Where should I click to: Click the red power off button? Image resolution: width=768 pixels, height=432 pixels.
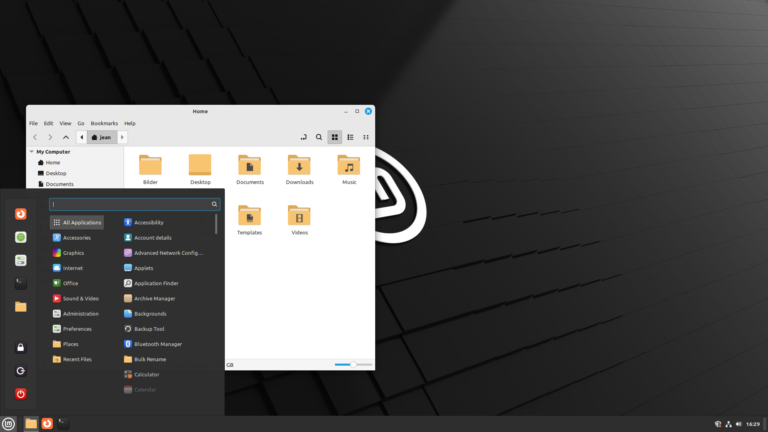point(21,394)
